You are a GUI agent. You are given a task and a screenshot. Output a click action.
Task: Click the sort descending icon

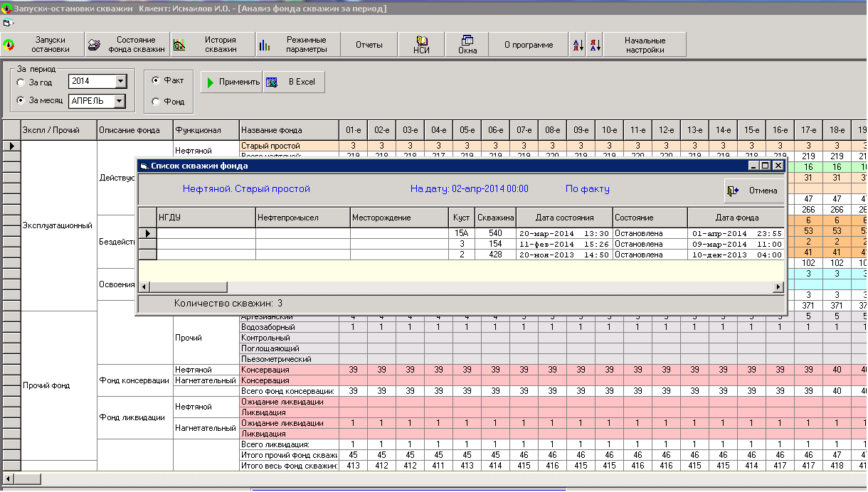(595, 45)
